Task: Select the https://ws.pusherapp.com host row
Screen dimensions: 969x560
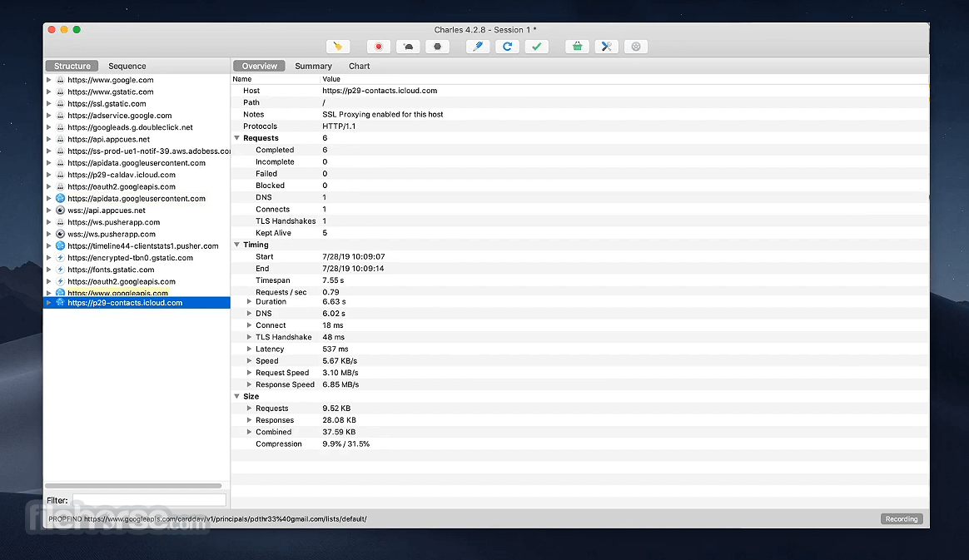Action: (137, 222)
